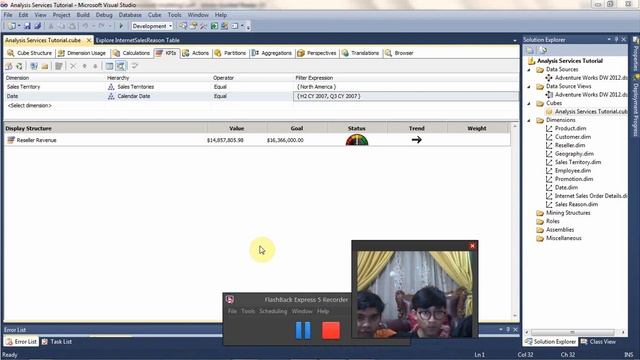Screen dimensions: 640x360
Task: Click the Undo icon in main toolbar
Action: [85, 26]
